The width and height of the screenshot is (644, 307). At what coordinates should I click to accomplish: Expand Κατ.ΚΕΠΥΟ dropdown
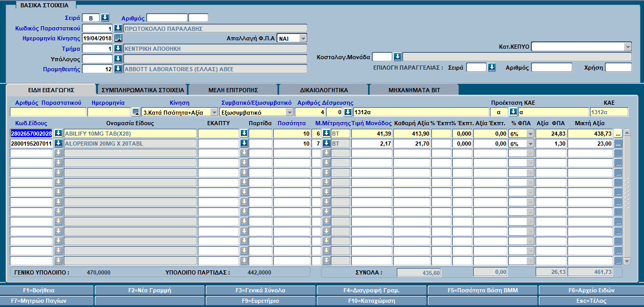(628, 47)
